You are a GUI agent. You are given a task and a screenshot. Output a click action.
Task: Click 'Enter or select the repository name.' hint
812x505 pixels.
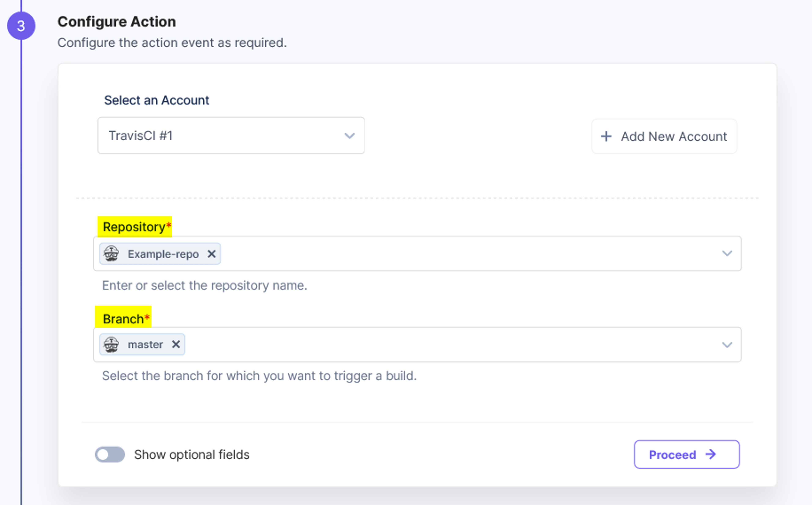coord(204,286)
